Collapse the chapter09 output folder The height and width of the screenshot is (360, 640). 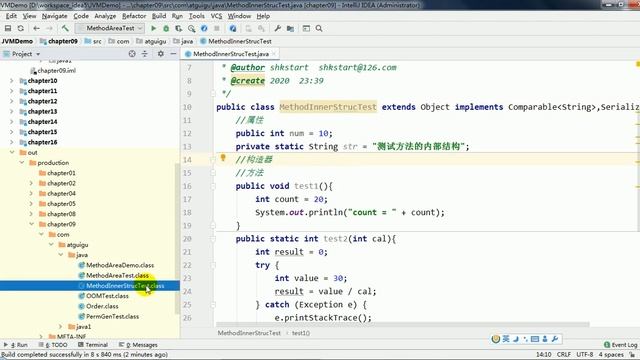31,224
